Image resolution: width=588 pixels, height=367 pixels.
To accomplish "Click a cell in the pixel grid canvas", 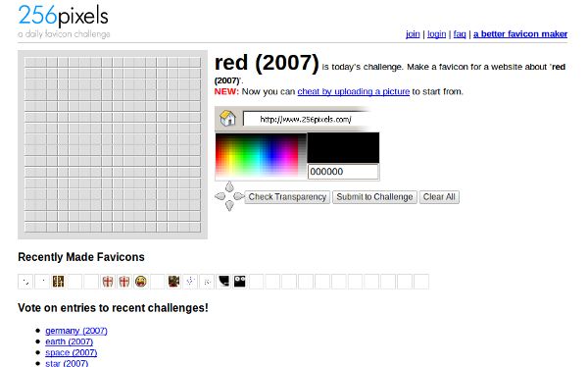I will 113,144.
